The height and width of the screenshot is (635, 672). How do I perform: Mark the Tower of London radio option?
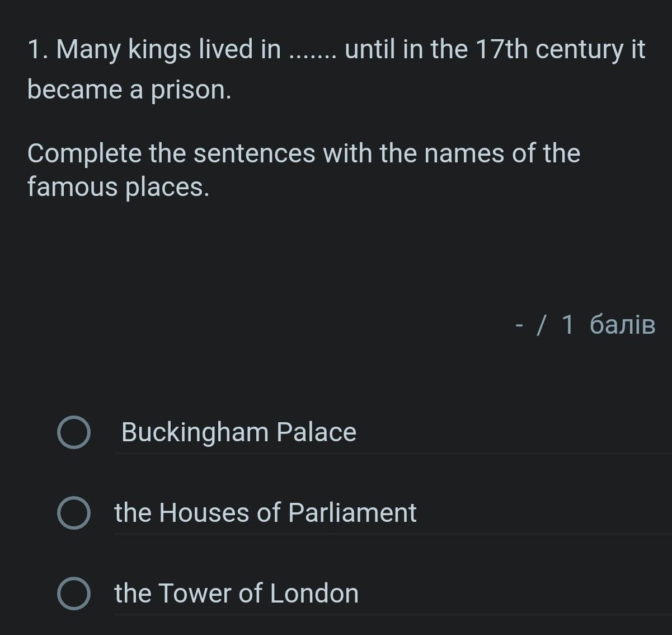click(74, 594)
